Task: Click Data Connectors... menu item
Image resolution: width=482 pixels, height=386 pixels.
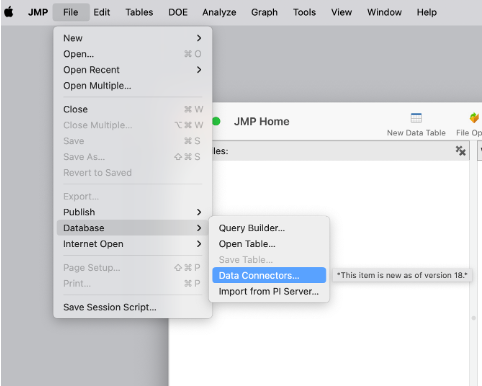Action: [x=269, y=275]
